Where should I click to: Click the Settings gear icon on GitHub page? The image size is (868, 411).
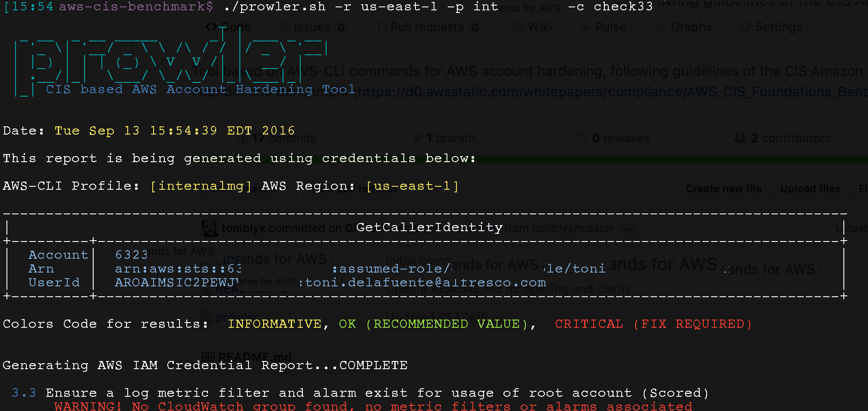tap(745, 27)
